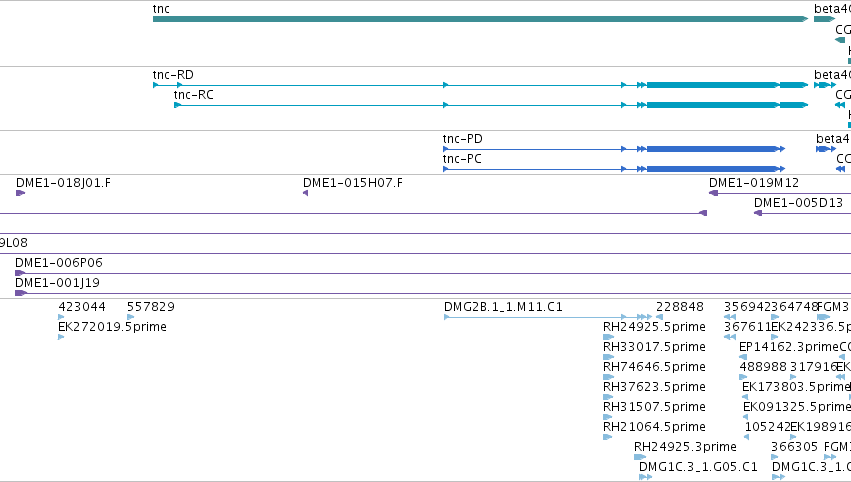The width and height of the screenshot is (851, 482).
Task: Click the RH24925.3prime arrow glyph
Action: tap(640, 457)
